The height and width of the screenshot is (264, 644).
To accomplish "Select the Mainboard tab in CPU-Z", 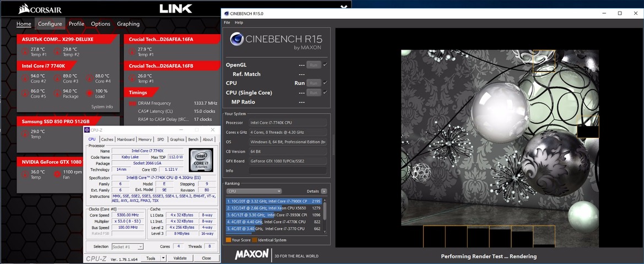I will tap(126, 139).
